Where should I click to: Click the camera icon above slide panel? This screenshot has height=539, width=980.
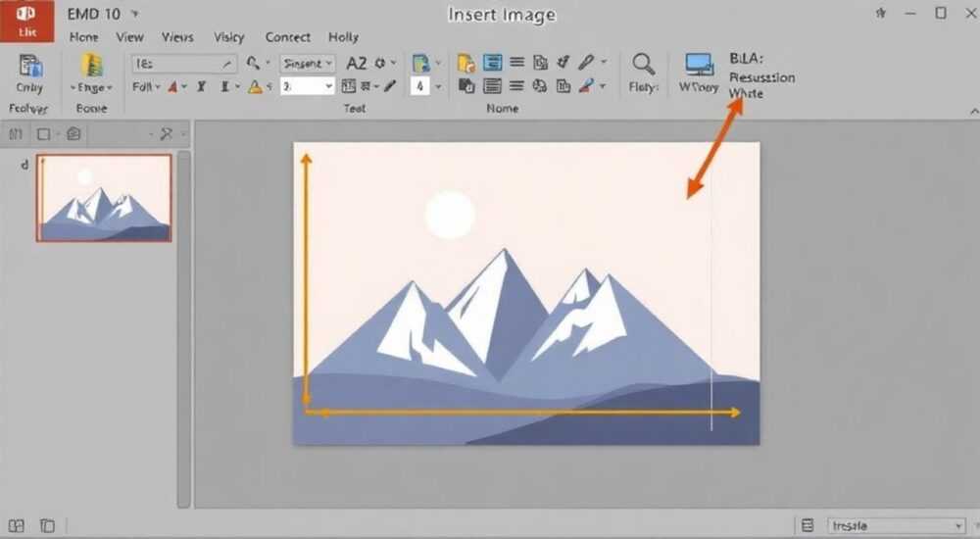coord(73,134)
